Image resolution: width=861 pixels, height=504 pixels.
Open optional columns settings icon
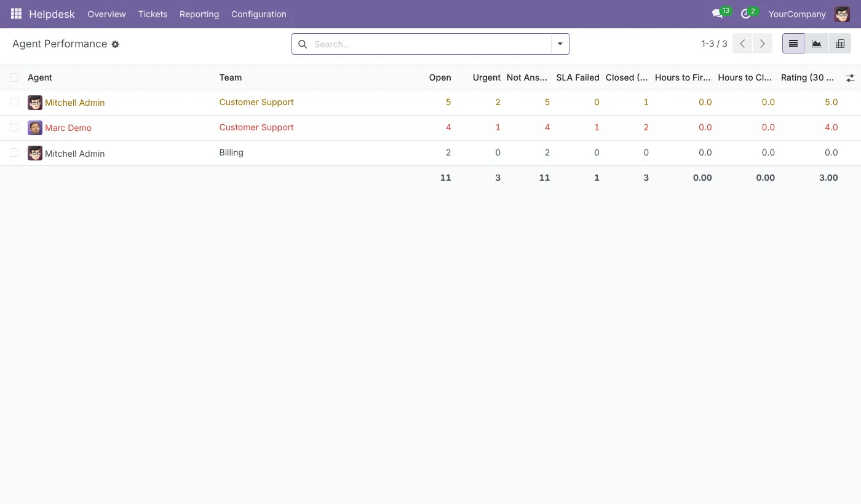(x=850, y=78)
